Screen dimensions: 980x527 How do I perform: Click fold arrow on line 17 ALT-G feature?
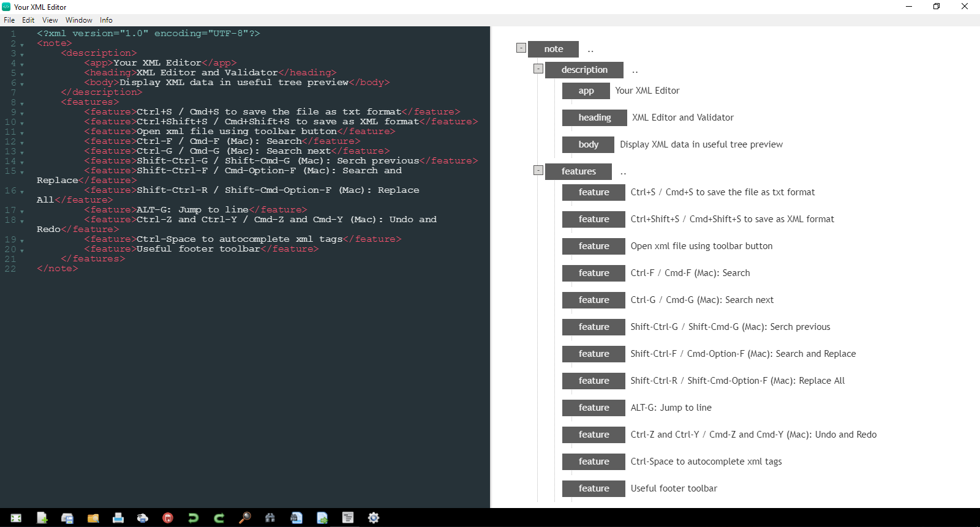22,212
